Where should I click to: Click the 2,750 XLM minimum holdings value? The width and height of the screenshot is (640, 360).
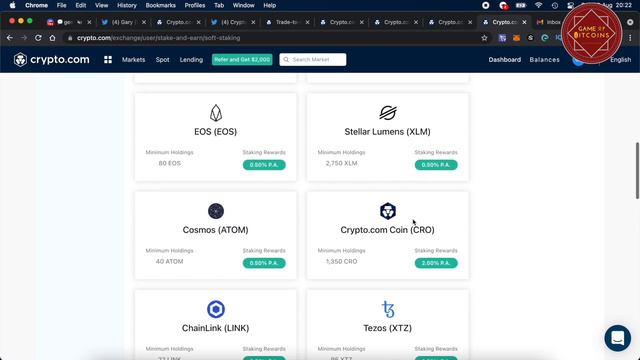click(x=341, y=163)
